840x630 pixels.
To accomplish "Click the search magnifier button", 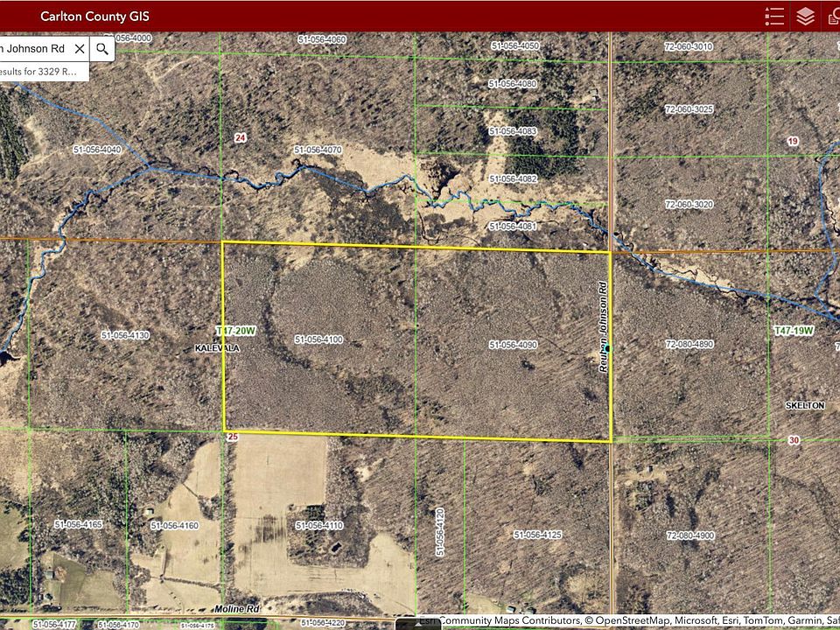I will [102, 49].
